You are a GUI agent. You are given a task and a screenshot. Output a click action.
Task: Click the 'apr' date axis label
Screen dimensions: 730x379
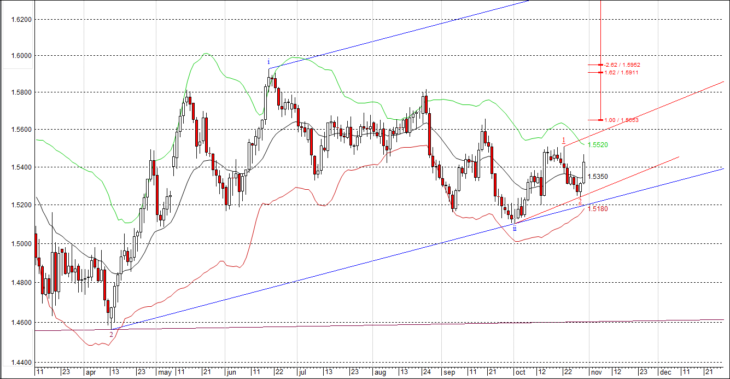pyautogui.click(x=90, y=372)
